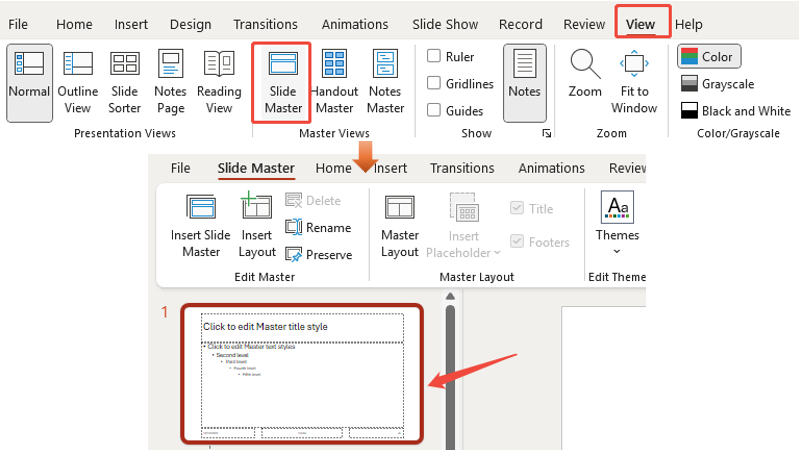Expand the Insert Placeholder dropdown arrow
799x450 pixels.
[x=497, y=253]
